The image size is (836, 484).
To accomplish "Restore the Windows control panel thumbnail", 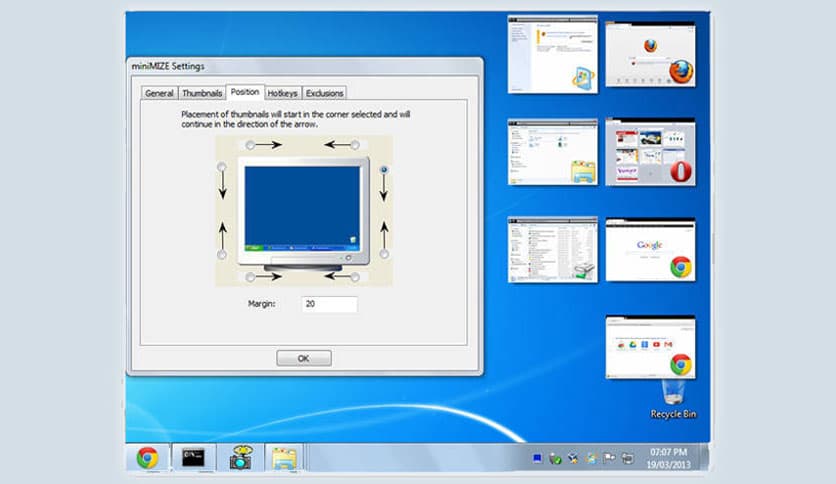I will click(553, 54).
